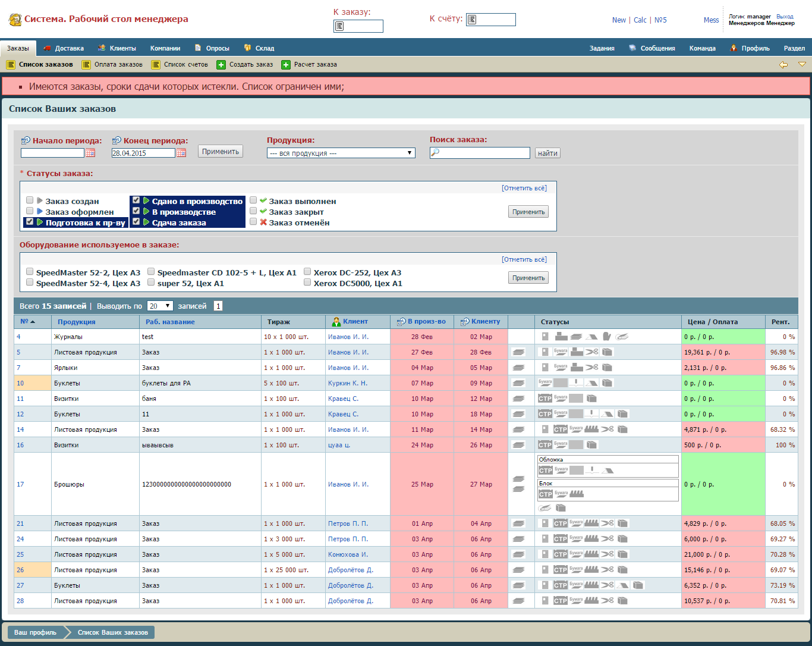
Task: Click the yellow down triangle icon
Action: click(x=802, y=64)
